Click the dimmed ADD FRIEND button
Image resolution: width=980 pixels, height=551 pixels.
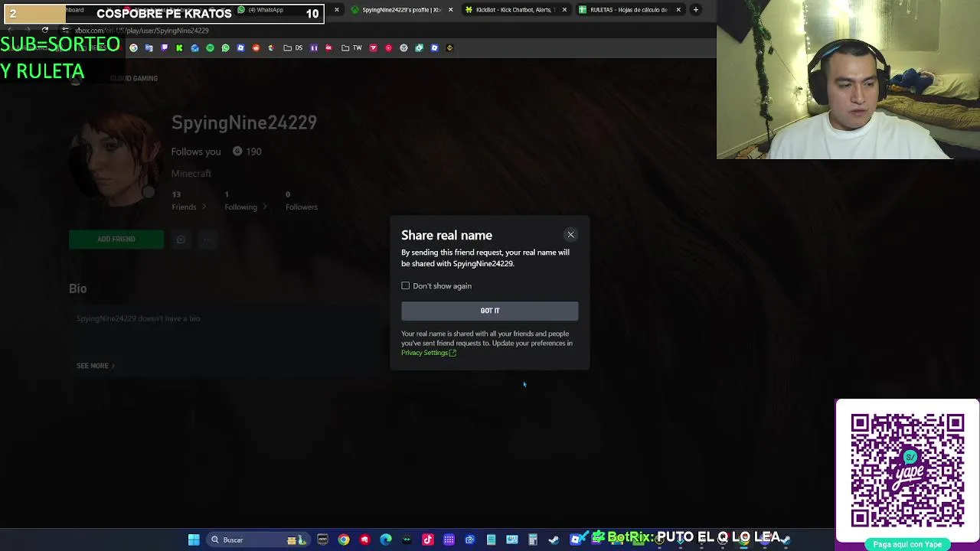tap(116, 240)
